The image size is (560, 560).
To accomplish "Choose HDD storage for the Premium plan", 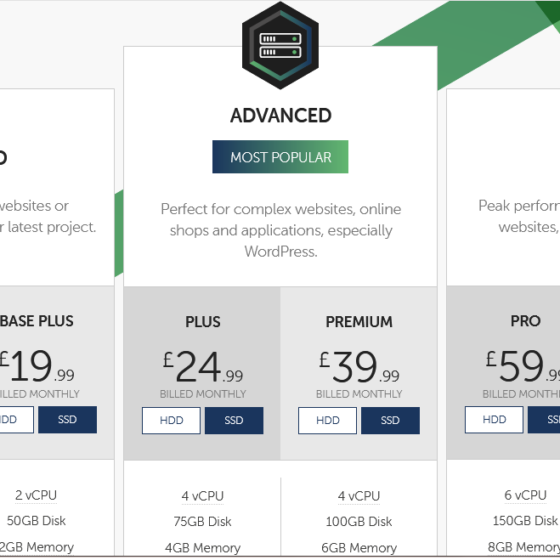I will pyautogui.click(x=328, y=420).
